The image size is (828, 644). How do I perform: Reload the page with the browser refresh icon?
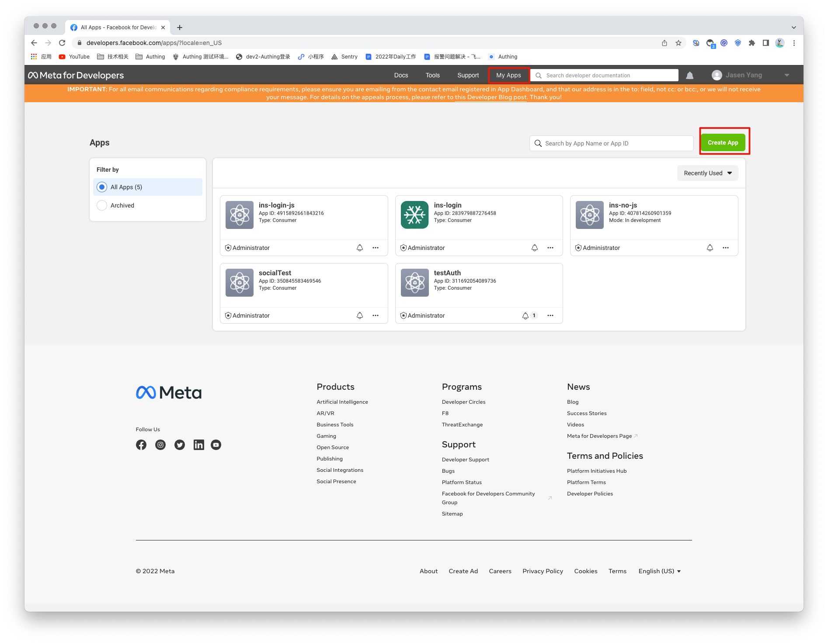point(62,43)
